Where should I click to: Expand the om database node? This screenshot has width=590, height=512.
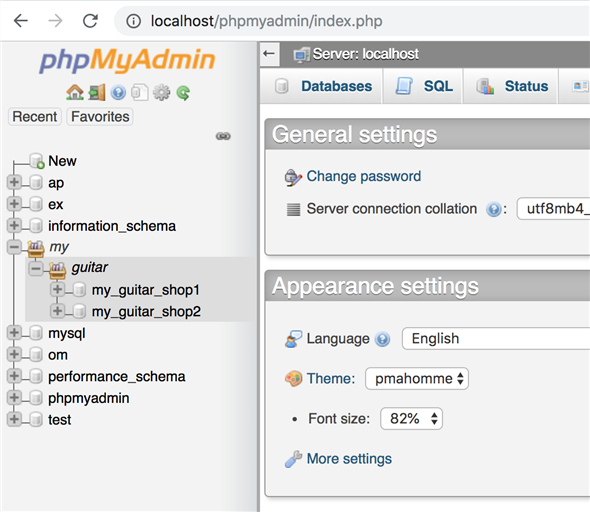coord(14,354)
